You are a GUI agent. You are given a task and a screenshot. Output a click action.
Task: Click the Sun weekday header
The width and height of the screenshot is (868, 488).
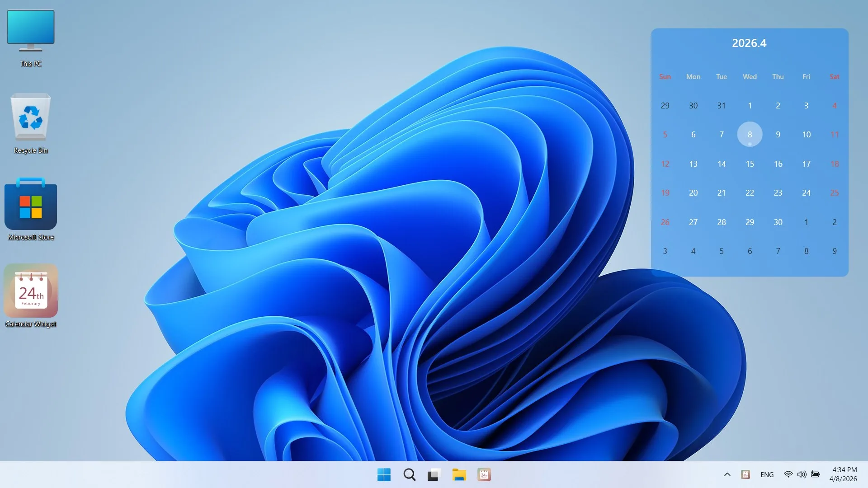[x=665, y=76]
